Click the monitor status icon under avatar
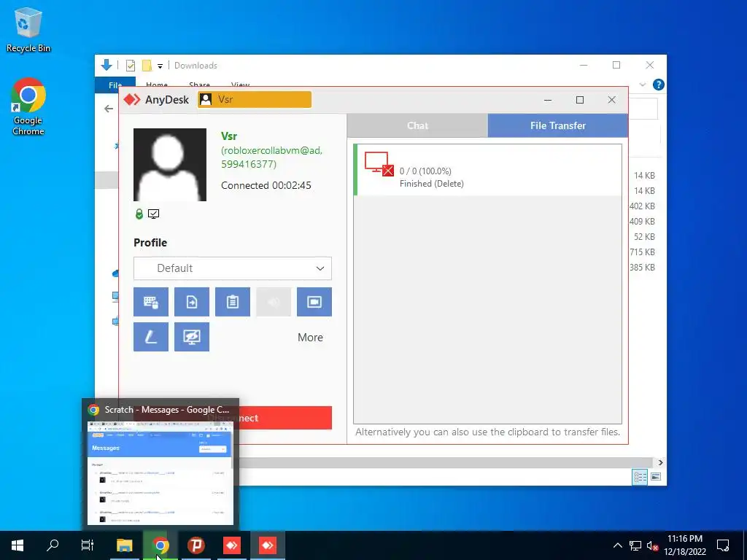 pyautogui.click(x=153, y=214)
